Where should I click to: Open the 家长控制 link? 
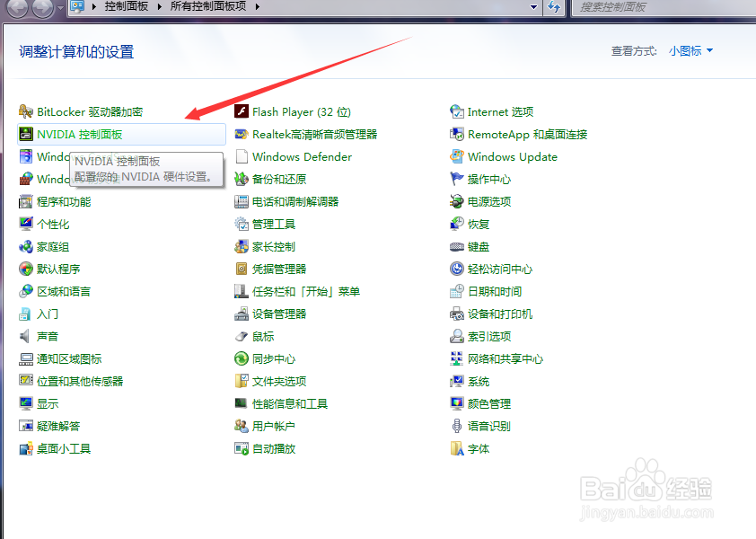point(273,246)
